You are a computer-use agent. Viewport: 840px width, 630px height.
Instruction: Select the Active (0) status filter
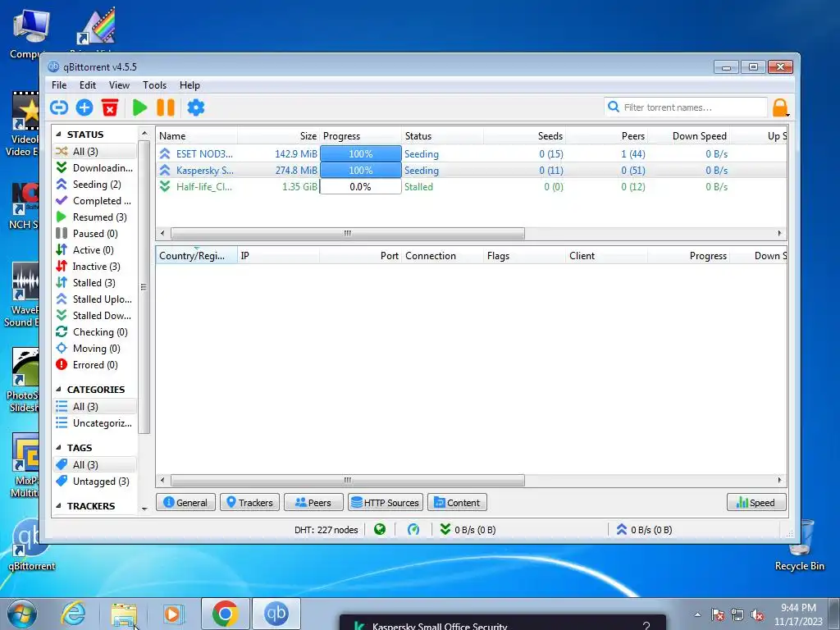tap(95, 250)
